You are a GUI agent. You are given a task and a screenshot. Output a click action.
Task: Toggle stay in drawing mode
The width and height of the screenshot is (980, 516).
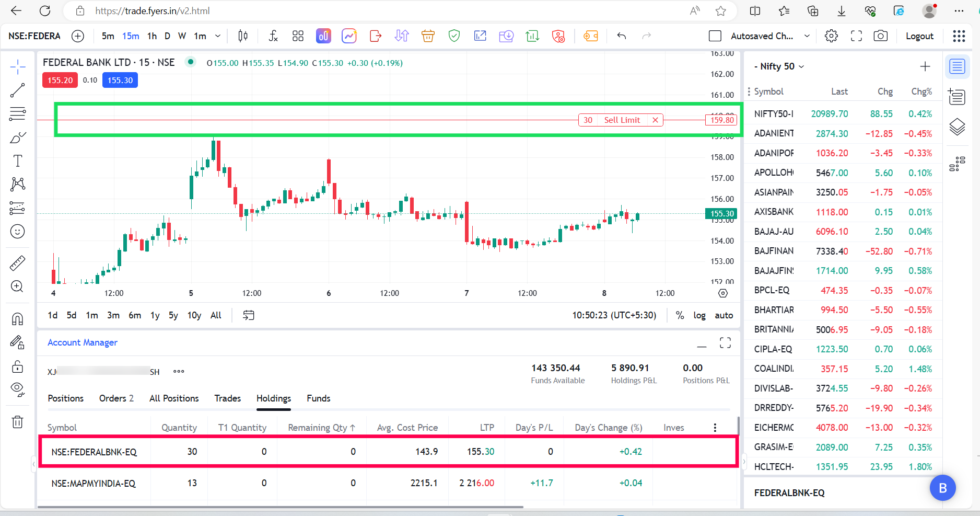(x=18, y=342)
